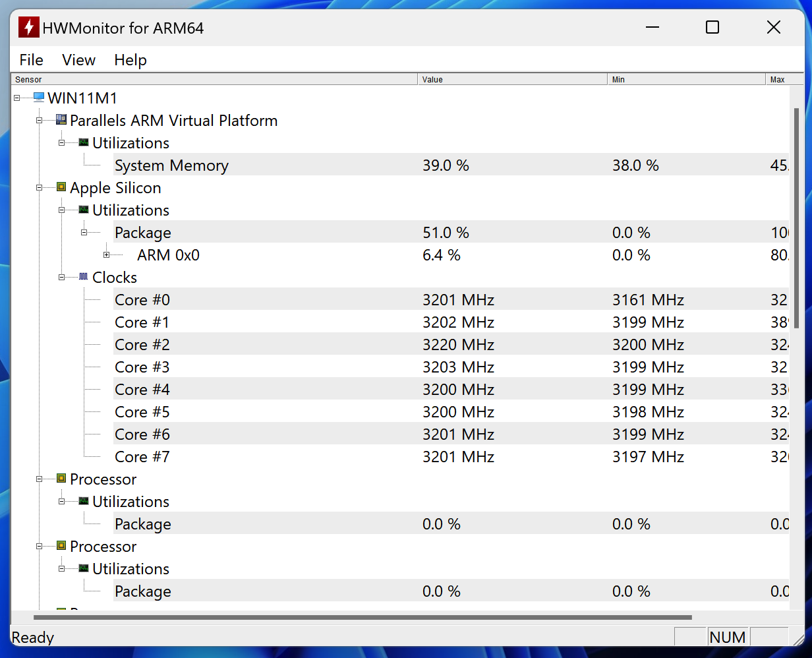
Task: Click the Core #3 value 3203 MHz
Action: tap(458, 367)
